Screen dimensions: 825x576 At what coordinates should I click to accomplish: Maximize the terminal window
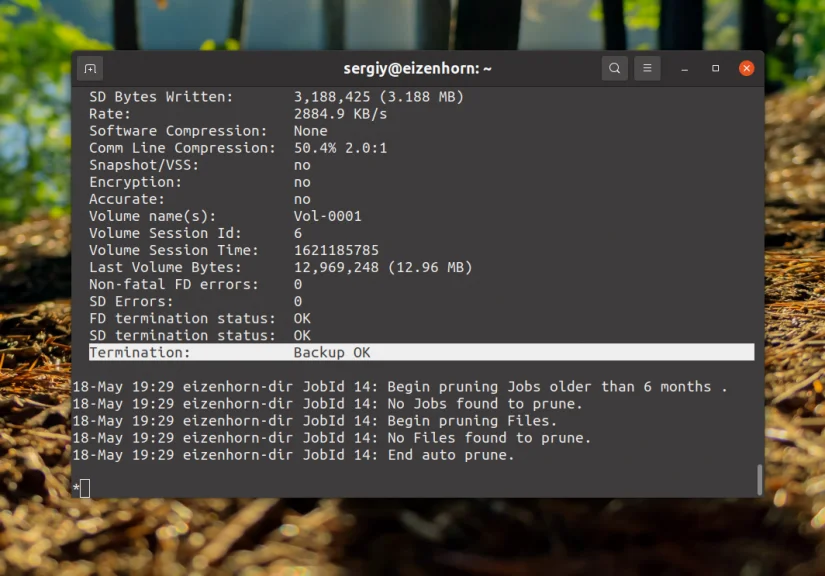[x=715, y=68]
